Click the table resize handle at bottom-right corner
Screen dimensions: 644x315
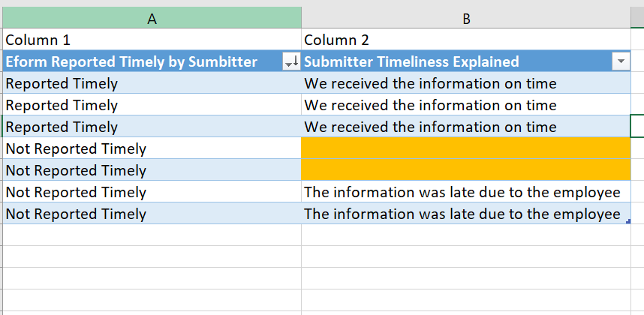pos(628,222)
